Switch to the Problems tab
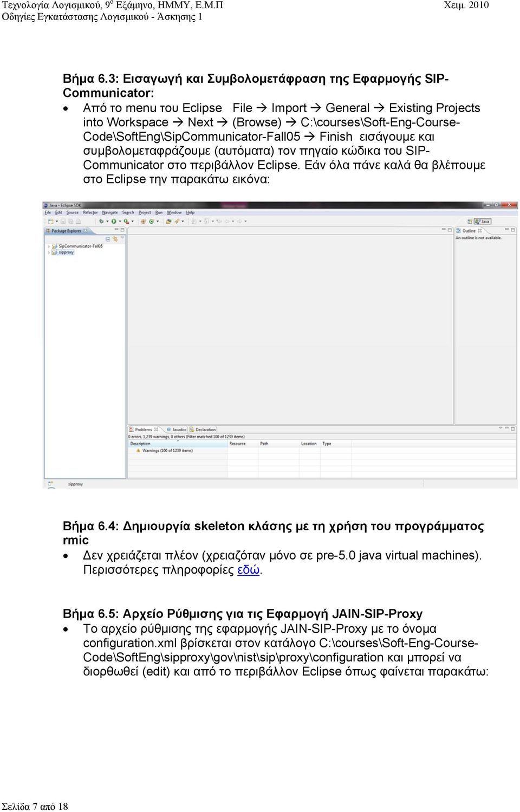Screen dimensions: 520x812 pos(144,430)
